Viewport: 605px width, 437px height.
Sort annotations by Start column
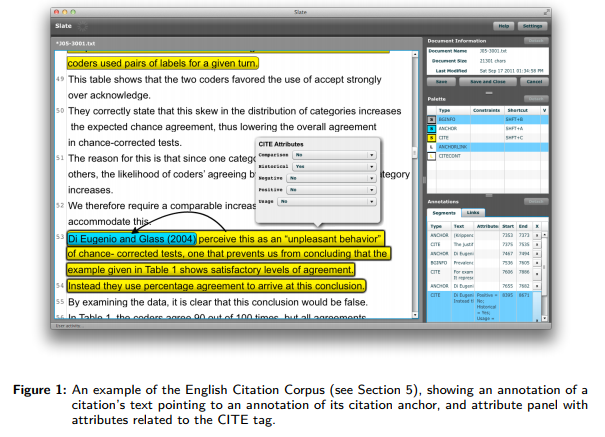click(508, 226)
